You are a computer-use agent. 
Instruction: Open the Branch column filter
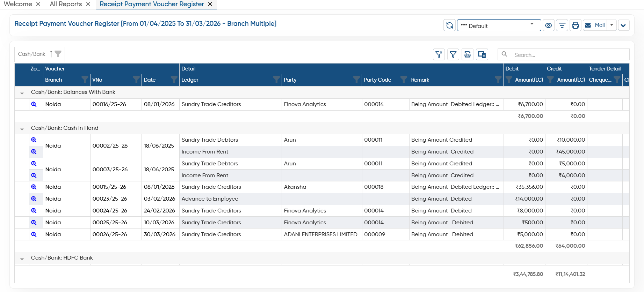pyautogui.click(x=85, y=80)
